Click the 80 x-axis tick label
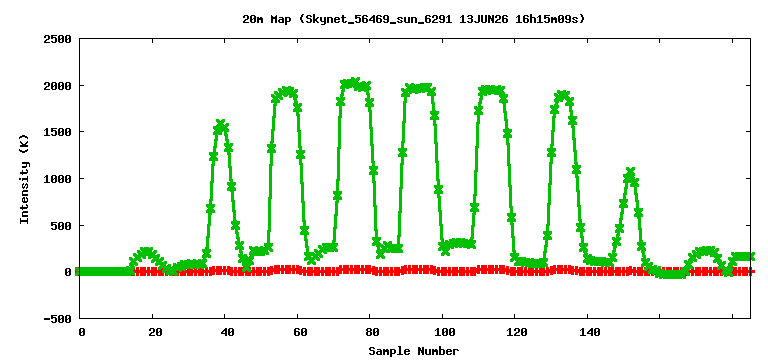 (x=370, y=333)
